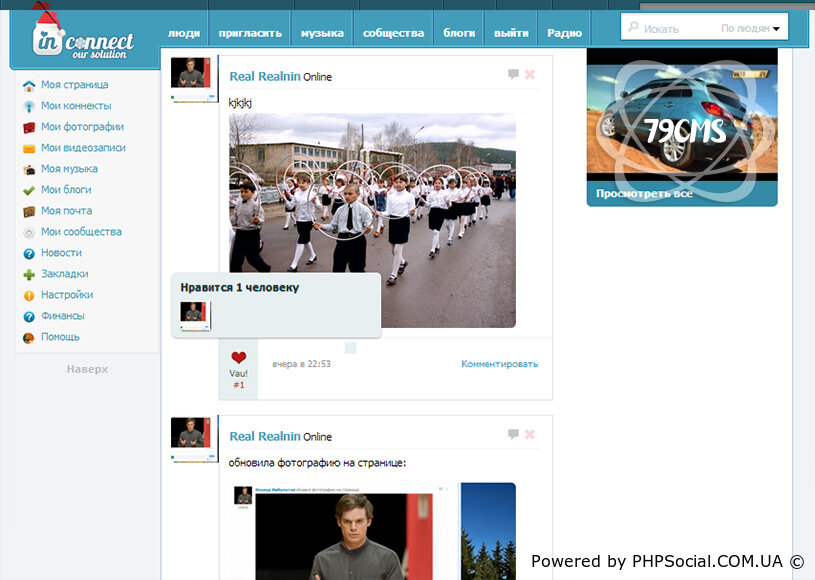Click the Мои фотографии icon in sidebar

[x=29, y=127]
